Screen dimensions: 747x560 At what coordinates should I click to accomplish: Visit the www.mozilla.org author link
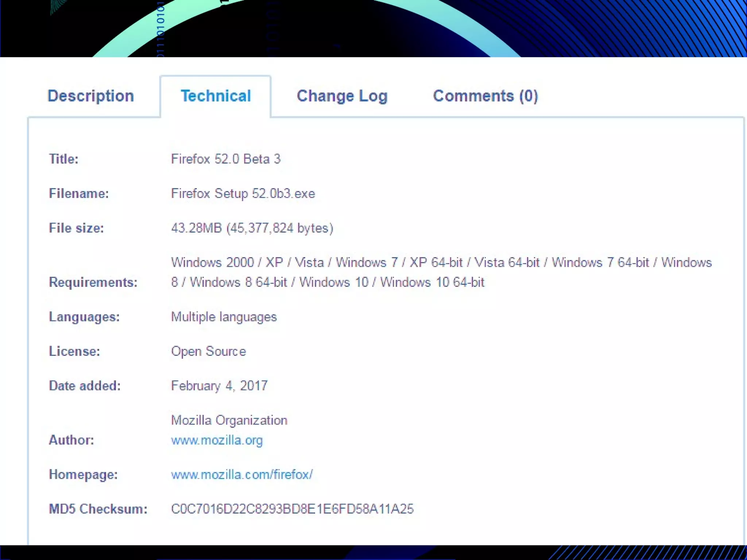[x=217, y=440]
